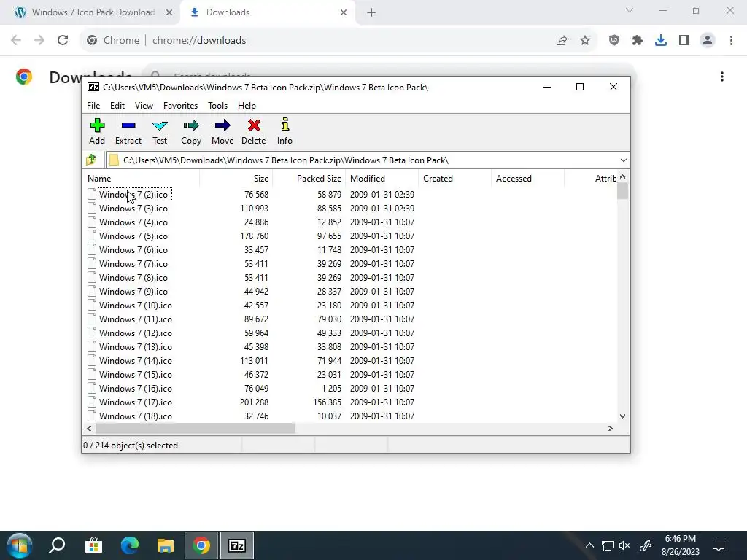Viewport: 747px width, 560px height.
Task: Open a new Chrome tab
Action: [x=371, y=12]
